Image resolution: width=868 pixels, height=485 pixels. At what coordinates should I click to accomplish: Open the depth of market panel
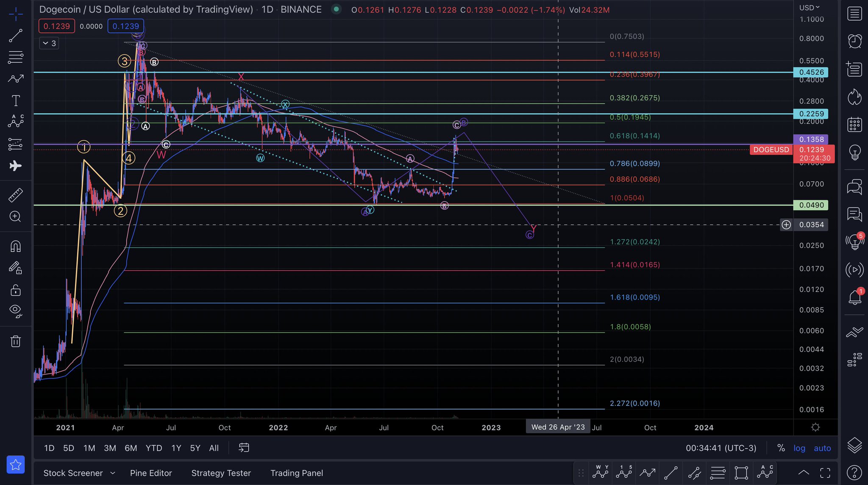(854, 360)
